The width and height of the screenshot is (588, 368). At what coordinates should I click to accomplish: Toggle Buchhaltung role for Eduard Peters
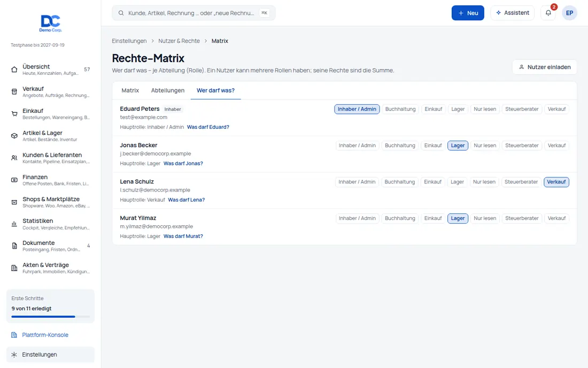[x=400, y=109]
